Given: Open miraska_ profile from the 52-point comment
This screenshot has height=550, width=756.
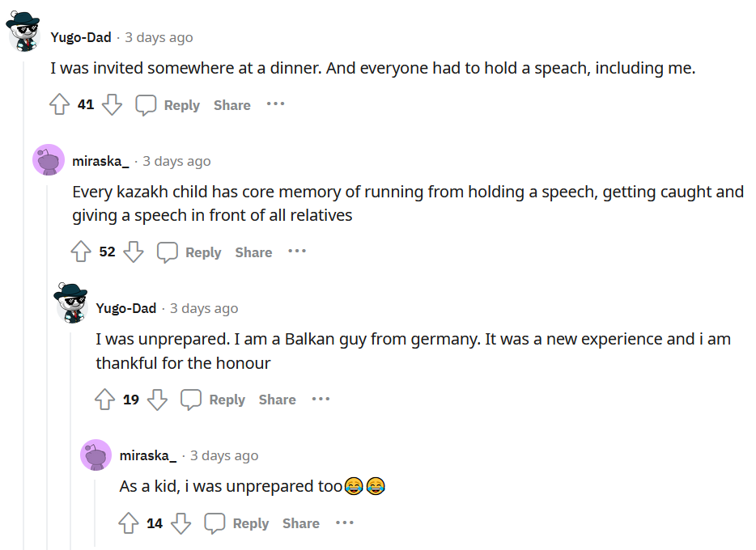Looking at the screenshot, I should [100, 161].
